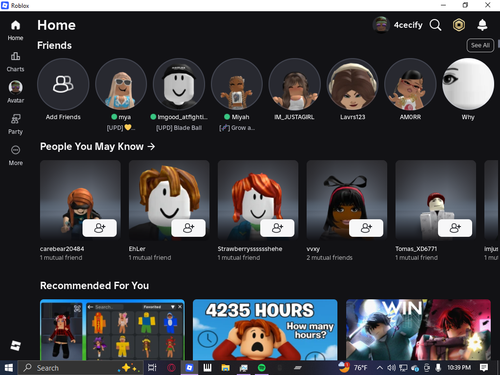Open vvxy profile card image
Screen dimensions: 500x375
347,200
